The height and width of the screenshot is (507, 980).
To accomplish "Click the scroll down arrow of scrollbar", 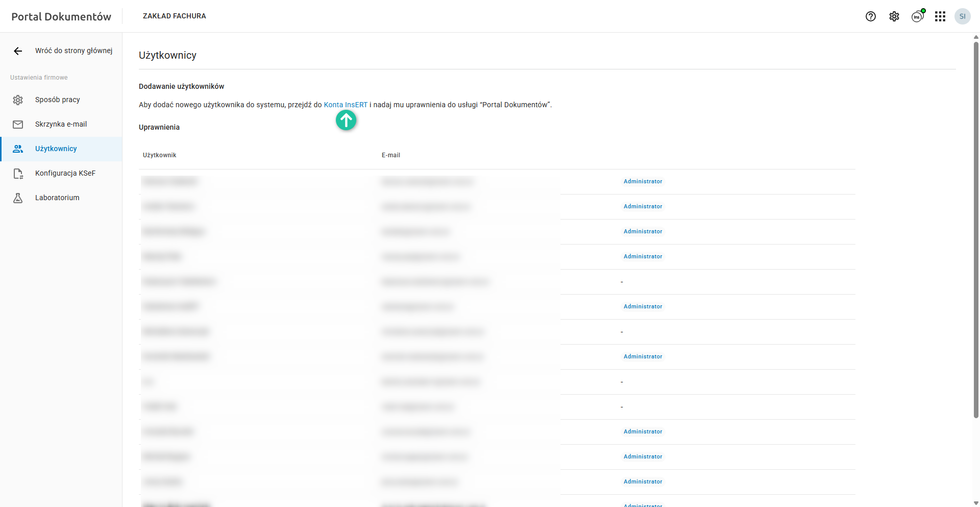I will [976, 503].
